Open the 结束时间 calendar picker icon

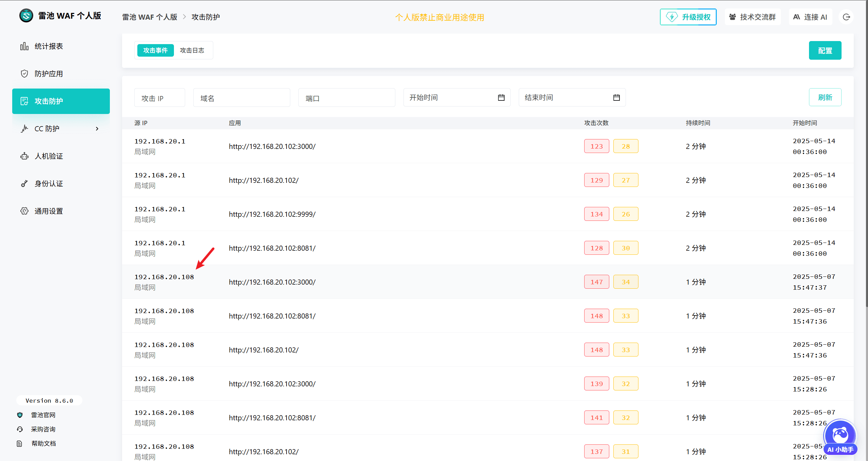click(616, 98)
